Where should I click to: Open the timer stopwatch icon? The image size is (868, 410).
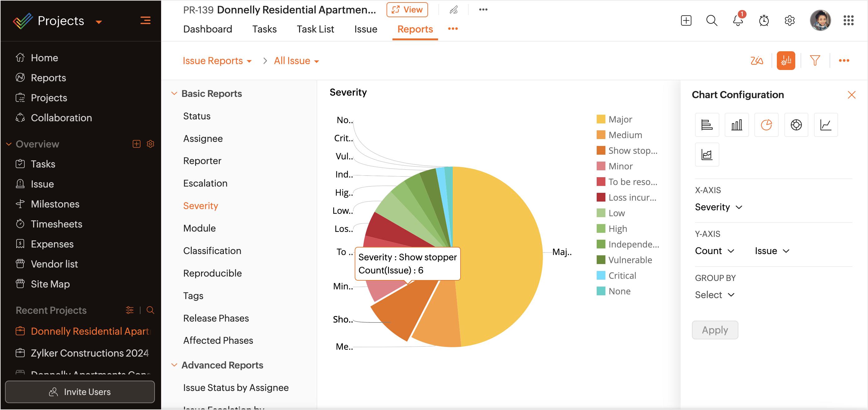[x=763, y=20]
